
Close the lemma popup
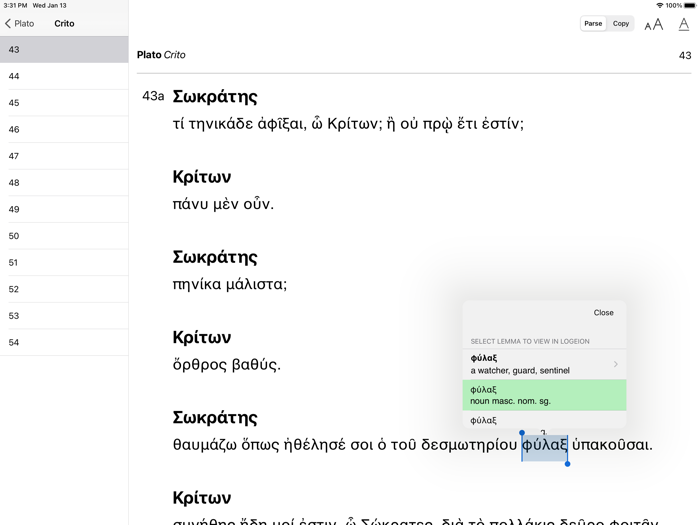(x=603, y=313)
